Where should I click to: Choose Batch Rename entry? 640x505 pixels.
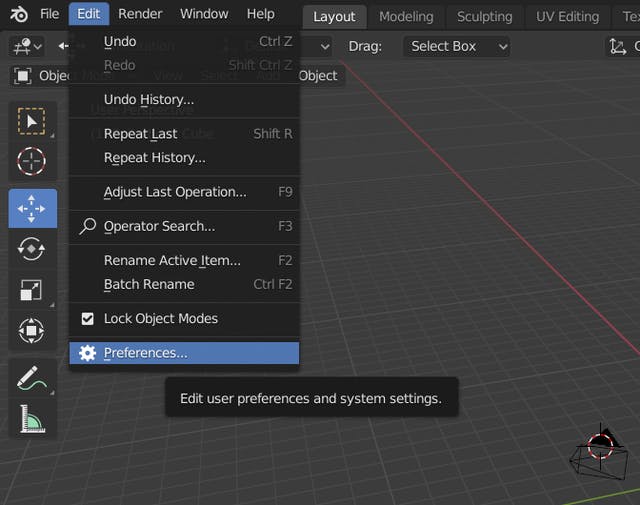click(x=184, y=284)
